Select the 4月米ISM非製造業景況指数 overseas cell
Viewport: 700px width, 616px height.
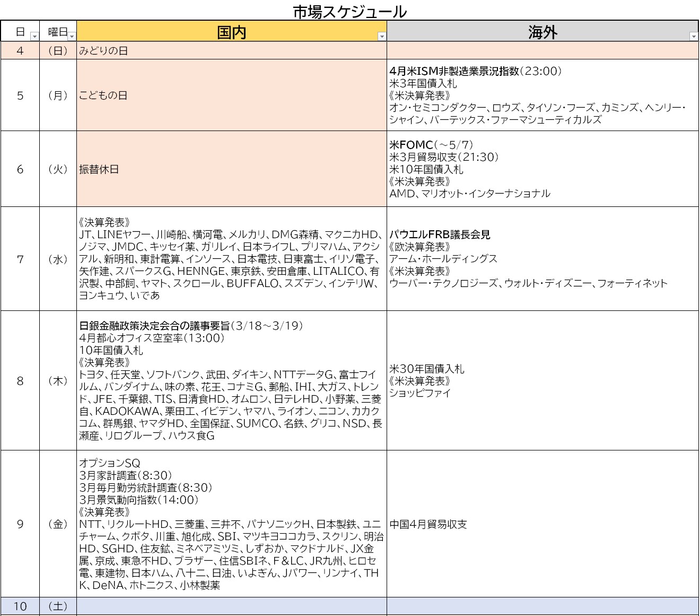542,96
